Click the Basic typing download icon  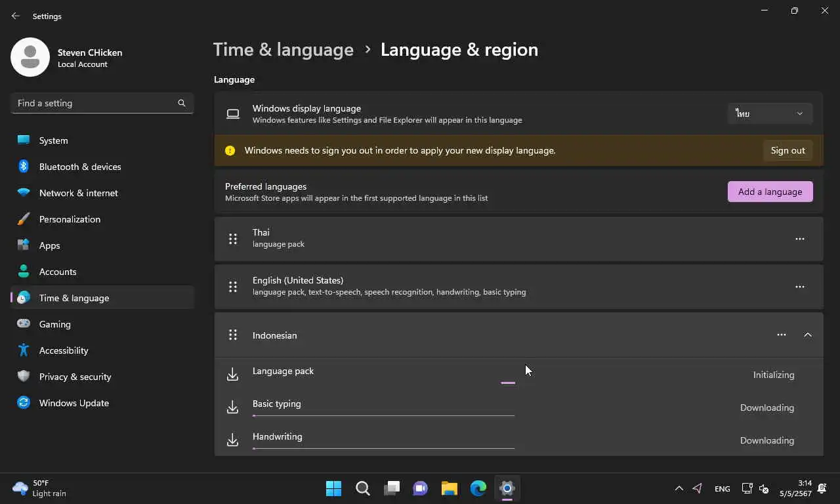[x=232, y=408]
